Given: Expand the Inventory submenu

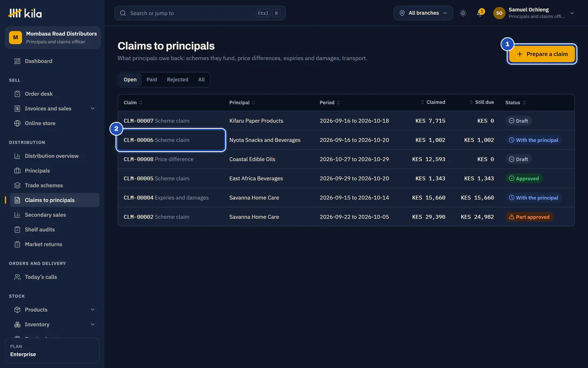Looking at the screenshot, I should point(93,324).
